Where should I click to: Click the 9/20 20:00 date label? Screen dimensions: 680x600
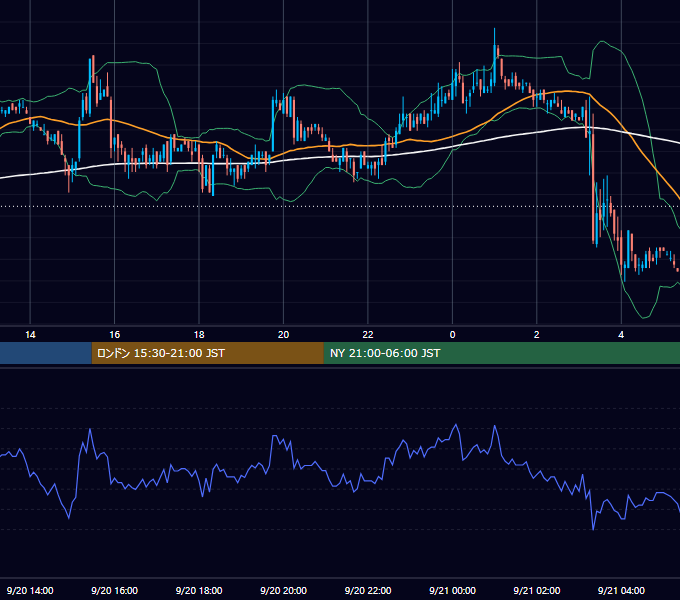click(283, 590)
